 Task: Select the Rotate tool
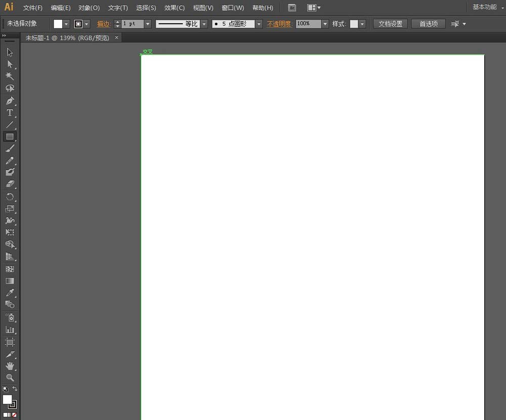coord(10,197)
